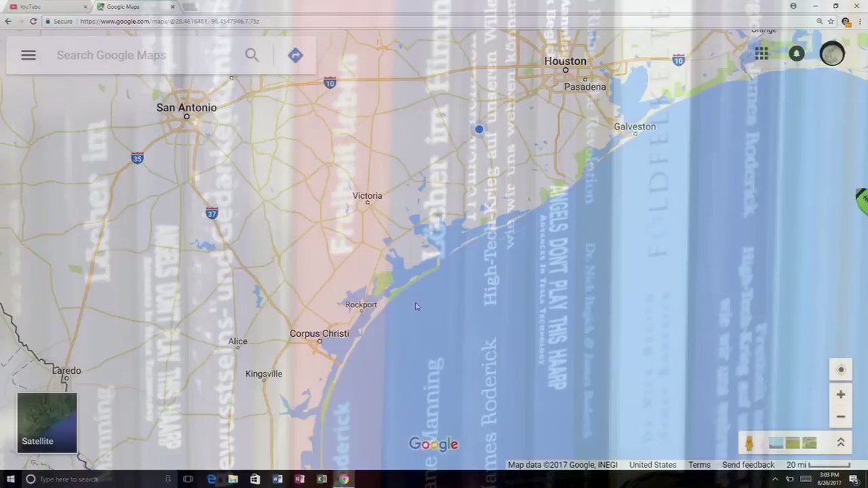Screen dimensions: 868x488
Task: Open the Google notifications bell
Action: (796, 53)
